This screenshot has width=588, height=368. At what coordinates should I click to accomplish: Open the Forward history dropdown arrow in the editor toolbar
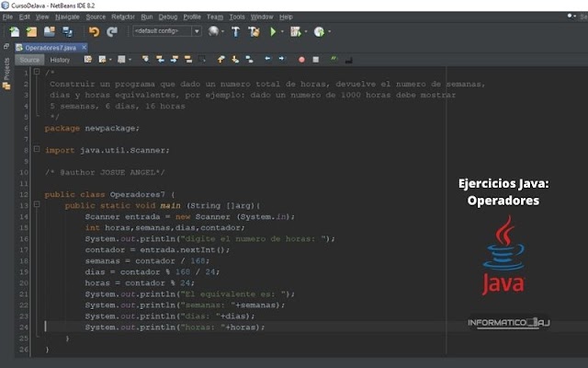point(130,59)
